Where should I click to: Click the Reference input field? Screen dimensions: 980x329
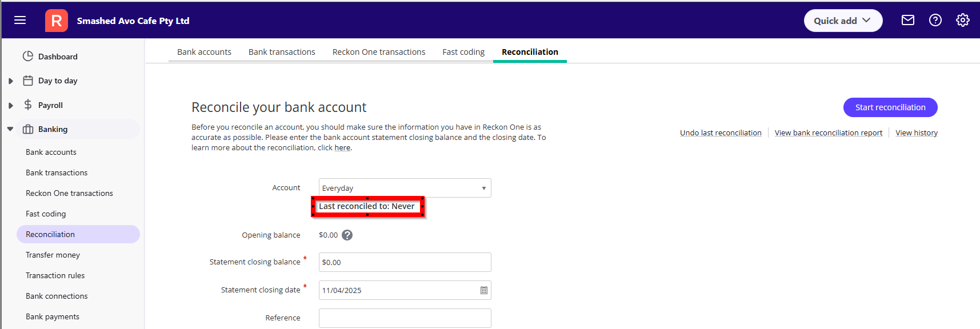tap(405, 318)
